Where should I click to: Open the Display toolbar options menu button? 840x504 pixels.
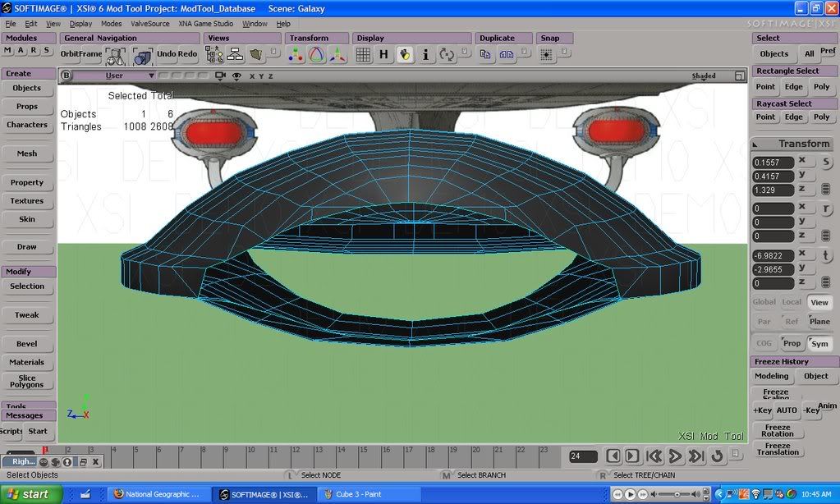(465, 52)
